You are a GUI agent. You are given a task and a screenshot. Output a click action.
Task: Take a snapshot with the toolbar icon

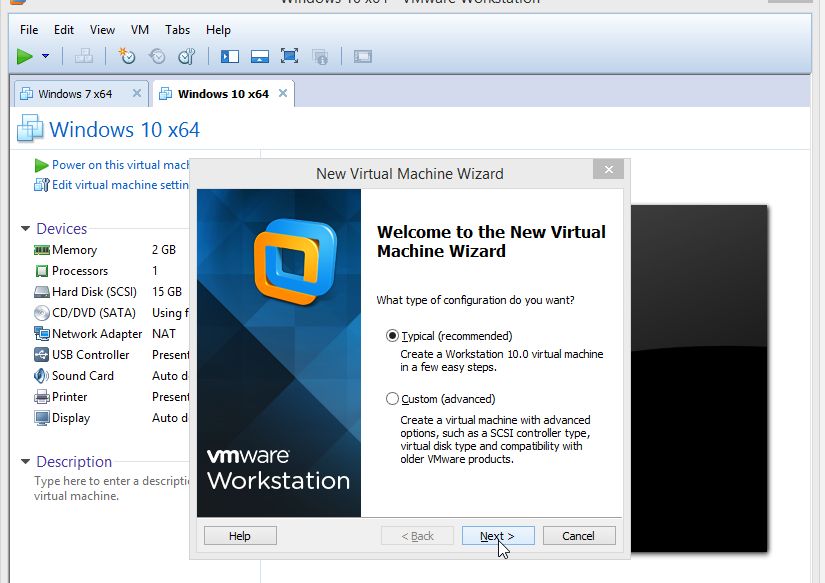(127, 56)
